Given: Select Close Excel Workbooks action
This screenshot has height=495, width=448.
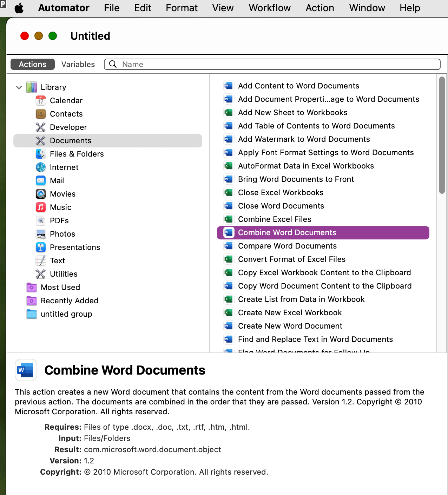Looking at the screenshot, I should pos(281,192).
